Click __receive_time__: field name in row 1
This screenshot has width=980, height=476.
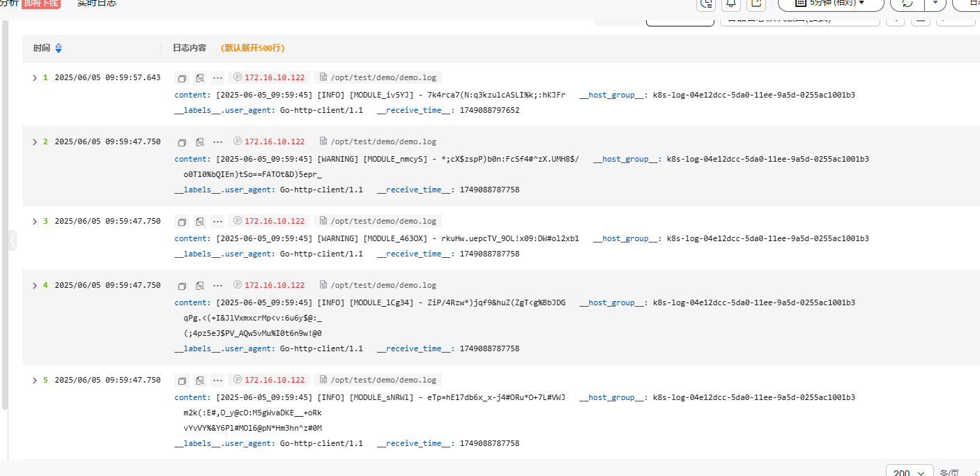click(416, 110)
